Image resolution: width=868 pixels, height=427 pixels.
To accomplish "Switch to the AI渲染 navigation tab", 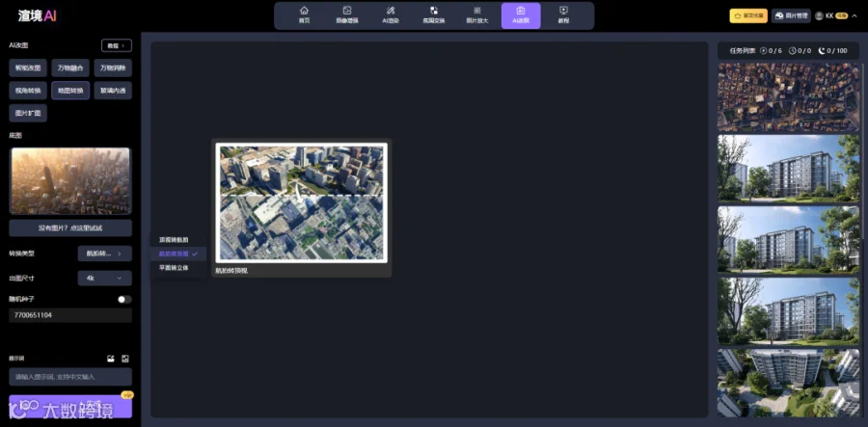I will 391,15.
